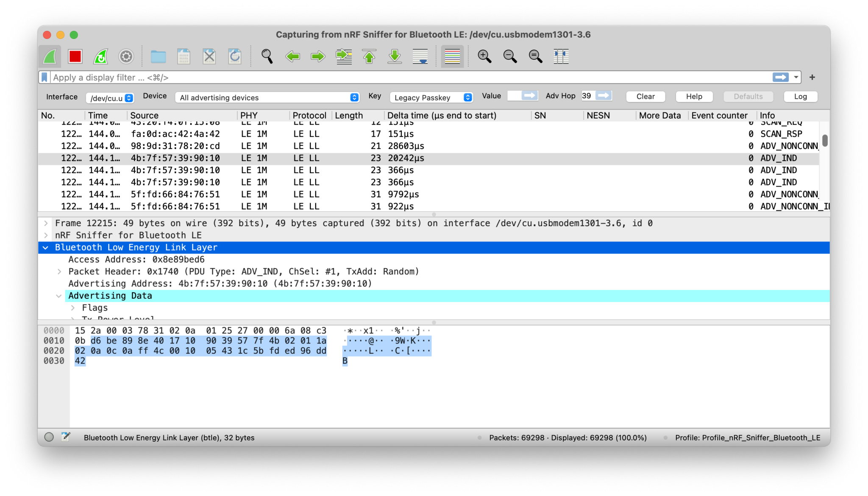Zoom in on the packet list text
This screenshot has width=868, height=496.
[484, 56]
